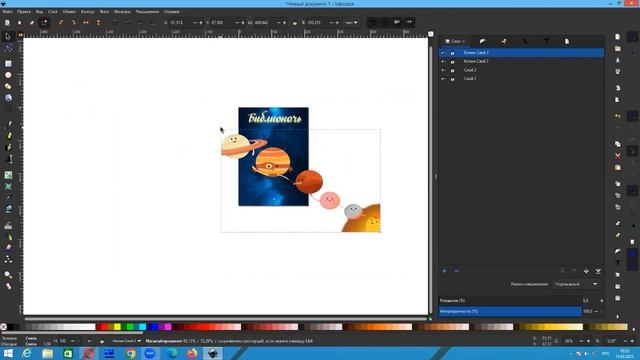Select the Calligraphy tool
The width and height of the screenshot is (640, 360).
pos(8,147)
